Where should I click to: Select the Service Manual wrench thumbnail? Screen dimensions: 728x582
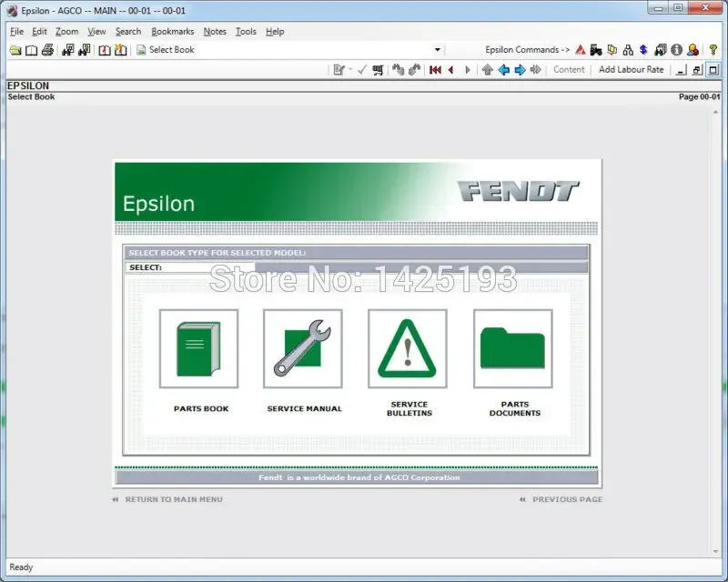tap(303, 348)
